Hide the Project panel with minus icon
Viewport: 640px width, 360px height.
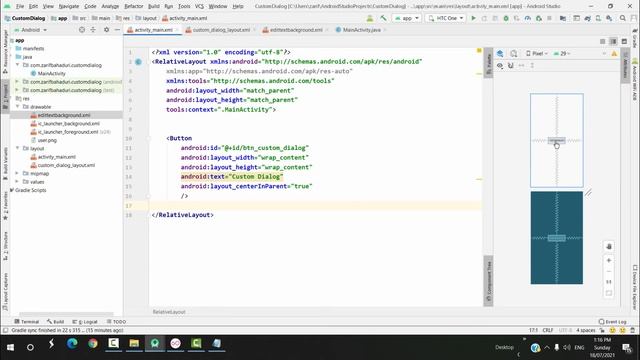117,30
